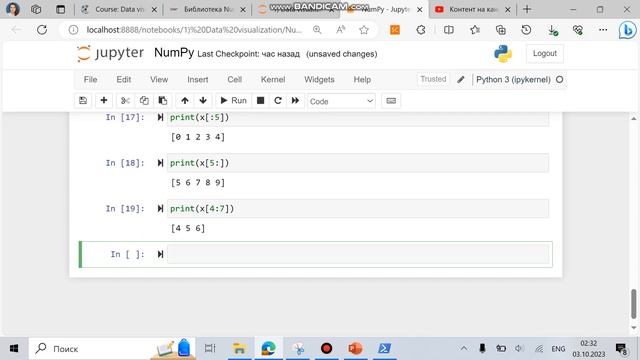Click the Logout button
The height and width of the screenshot is (360, 640).
click(x=544, y=53)
